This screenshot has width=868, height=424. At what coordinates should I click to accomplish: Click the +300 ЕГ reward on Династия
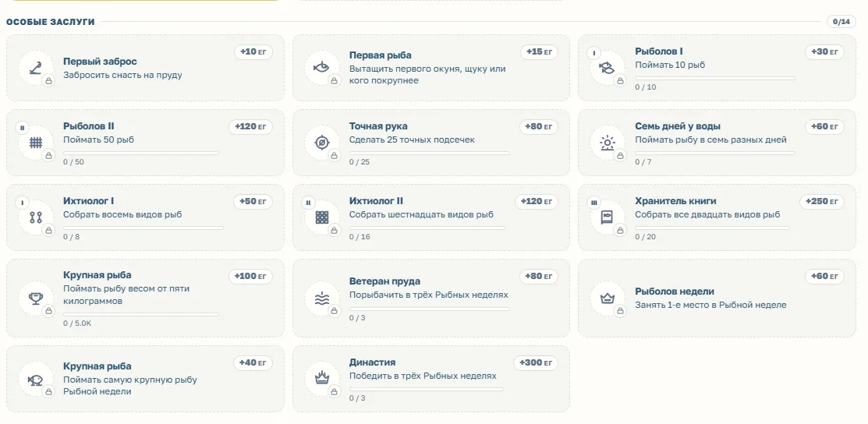coord(536,363)
